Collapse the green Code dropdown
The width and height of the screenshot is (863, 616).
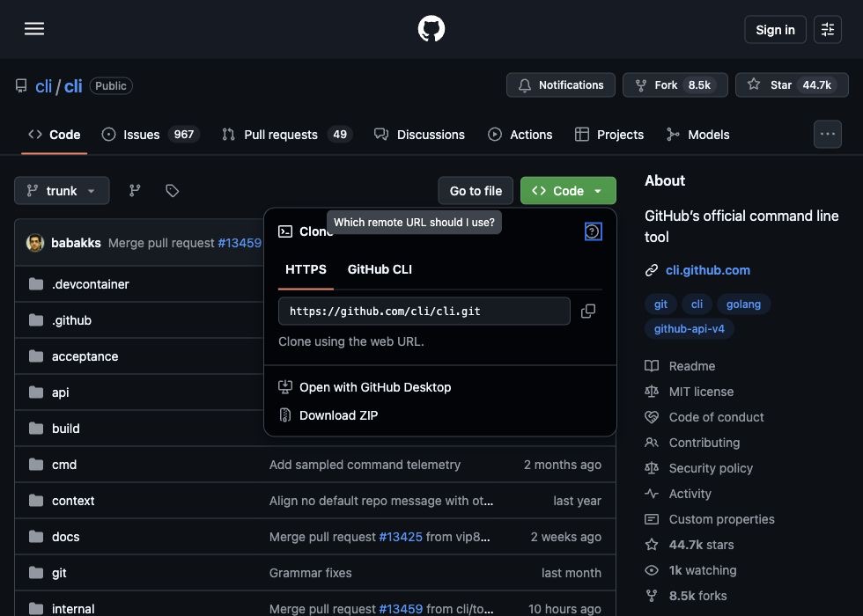pyautogui.click(x=568, y=191)
